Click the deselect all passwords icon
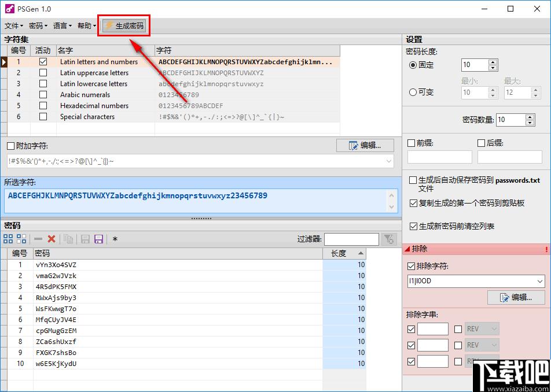The width and height of the screenshot is (551, 392). [21, 239]
